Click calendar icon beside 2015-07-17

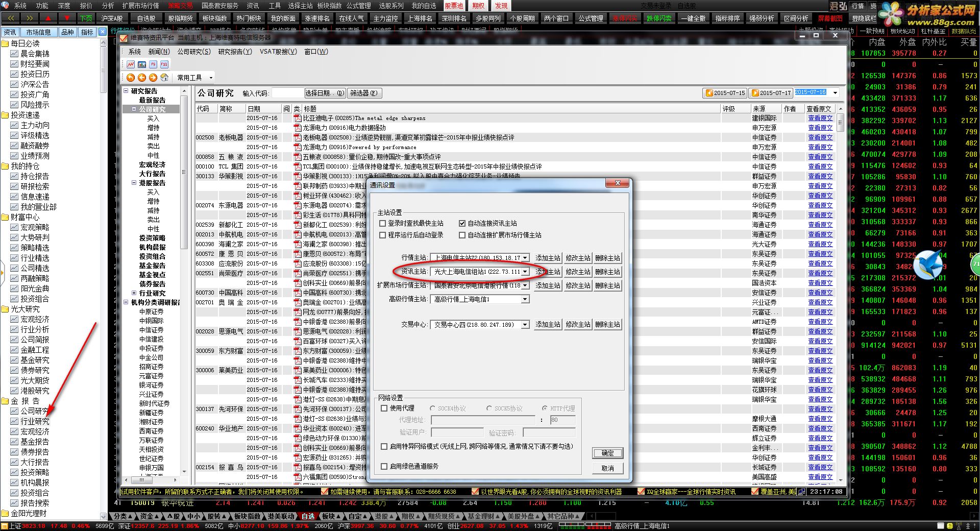coord(755,93)
